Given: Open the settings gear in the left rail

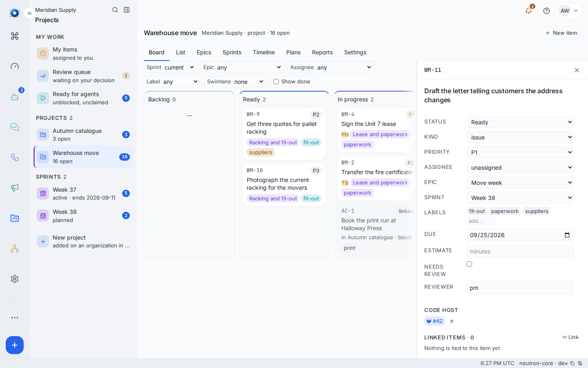Looking at the screenshot, I should pos(15,279).
